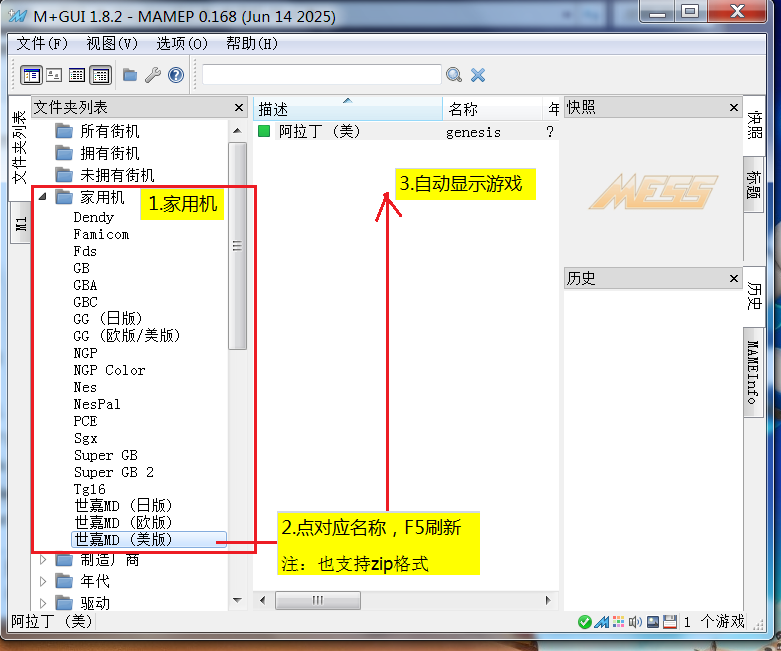Select the 快照 side tab
Viewport: 781px width, 651px height.
(754, 125)
